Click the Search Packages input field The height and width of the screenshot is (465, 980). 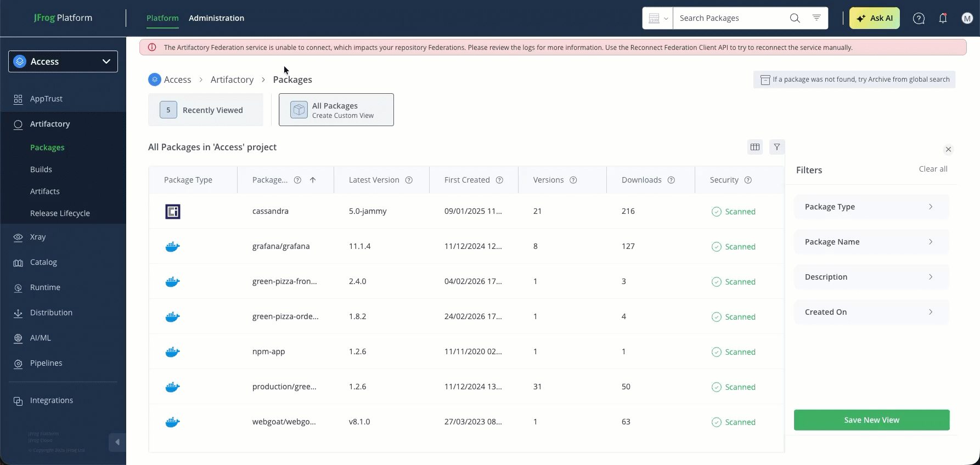pyautogui.click(x=730, y=18)
